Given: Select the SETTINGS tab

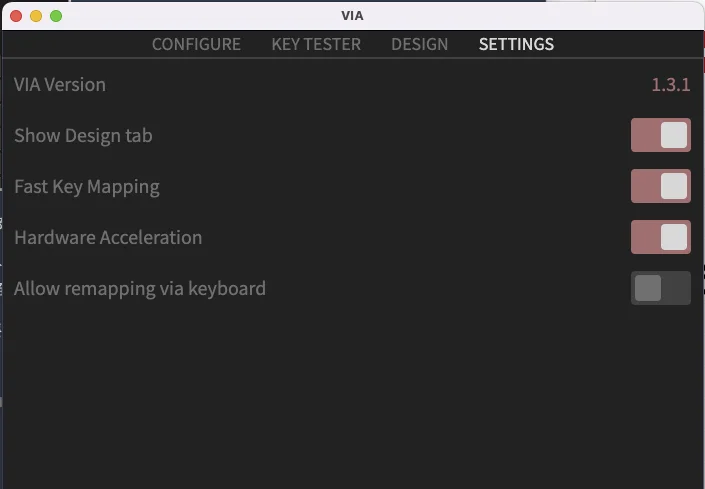Looking at the screenshot, I should (x=516, y=44).
